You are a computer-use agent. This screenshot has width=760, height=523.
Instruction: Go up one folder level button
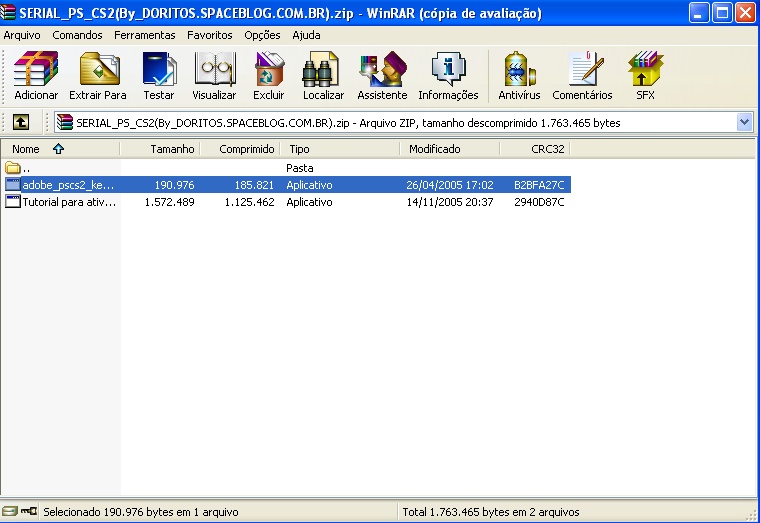pos(21,122)
